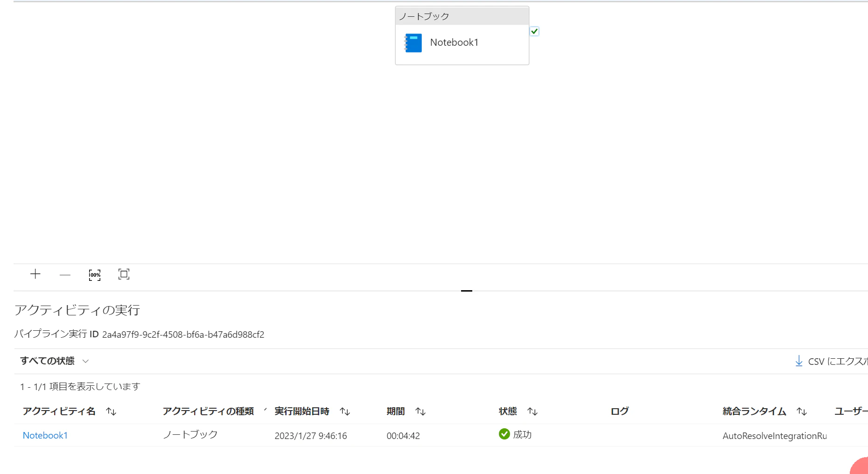The height and width of the screenshot is (474, 868).
Task: Open the Notebook1 activity run link
Action: 45,435
